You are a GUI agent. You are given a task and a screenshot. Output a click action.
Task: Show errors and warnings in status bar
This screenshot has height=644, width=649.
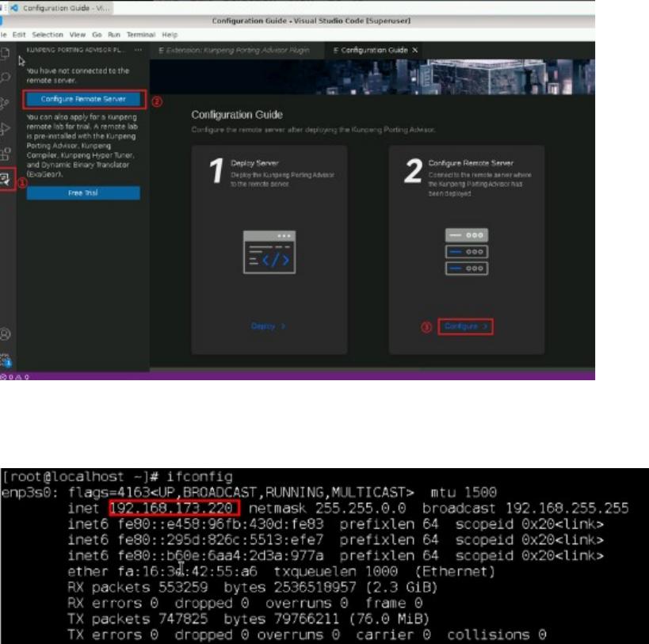(15, 377)
